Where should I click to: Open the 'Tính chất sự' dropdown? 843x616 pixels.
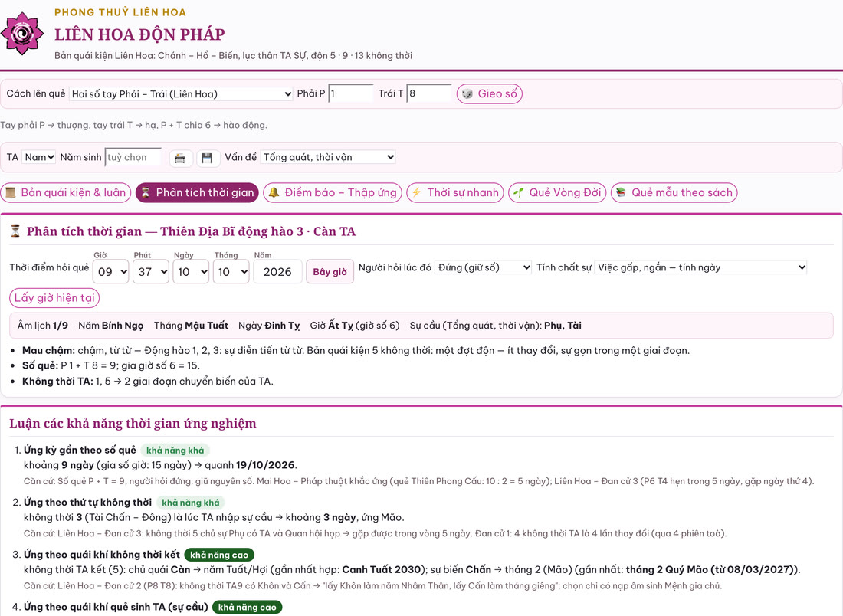coord(701,267)
